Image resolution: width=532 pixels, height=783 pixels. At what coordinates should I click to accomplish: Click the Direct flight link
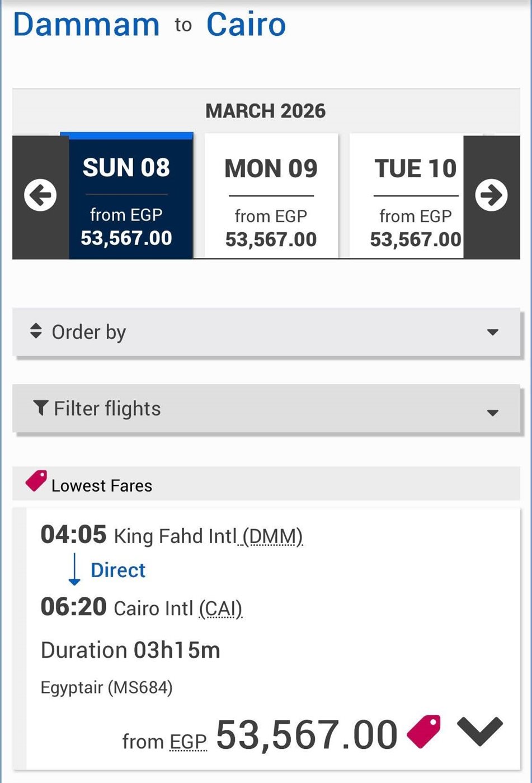tap(118, 570)
